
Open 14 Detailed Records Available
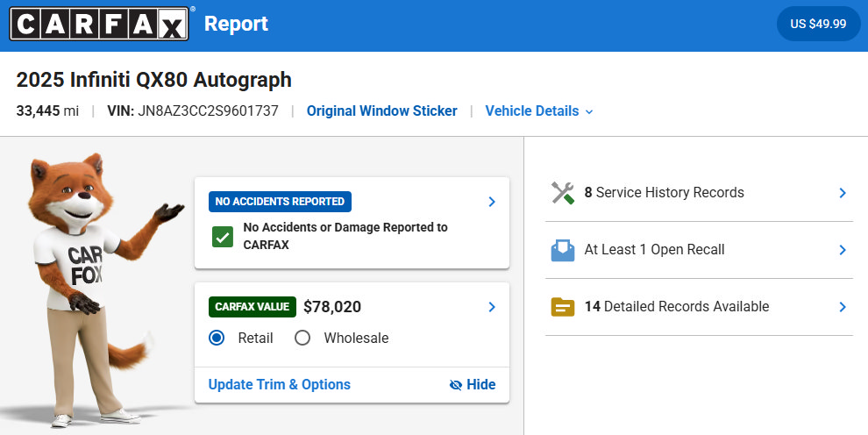[699, 307]
